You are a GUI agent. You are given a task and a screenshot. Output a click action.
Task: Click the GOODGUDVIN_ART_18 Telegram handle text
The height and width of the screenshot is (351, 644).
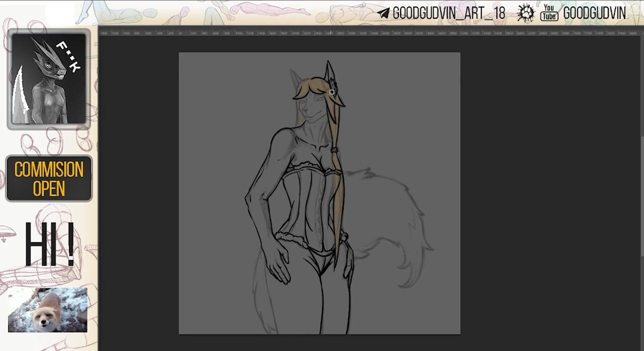point(448,14)
